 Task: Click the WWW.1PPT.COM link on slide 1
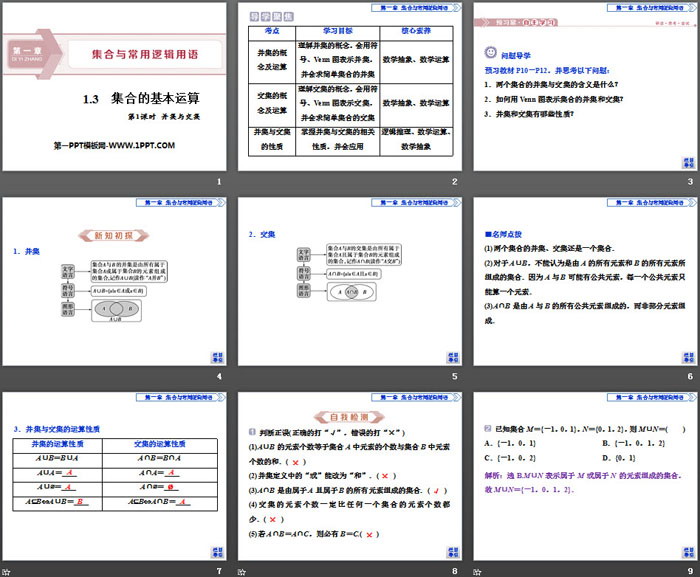click(114, 146)
